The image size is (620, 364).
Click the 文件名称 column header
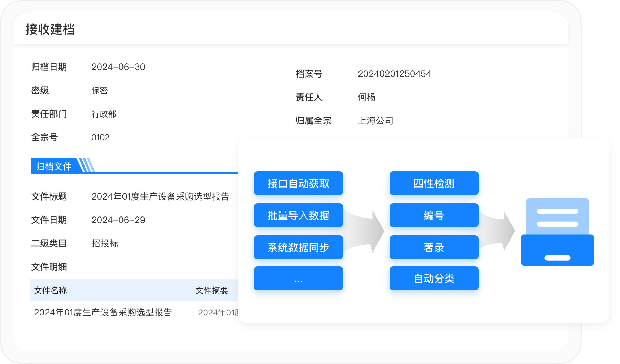point(50,291)
